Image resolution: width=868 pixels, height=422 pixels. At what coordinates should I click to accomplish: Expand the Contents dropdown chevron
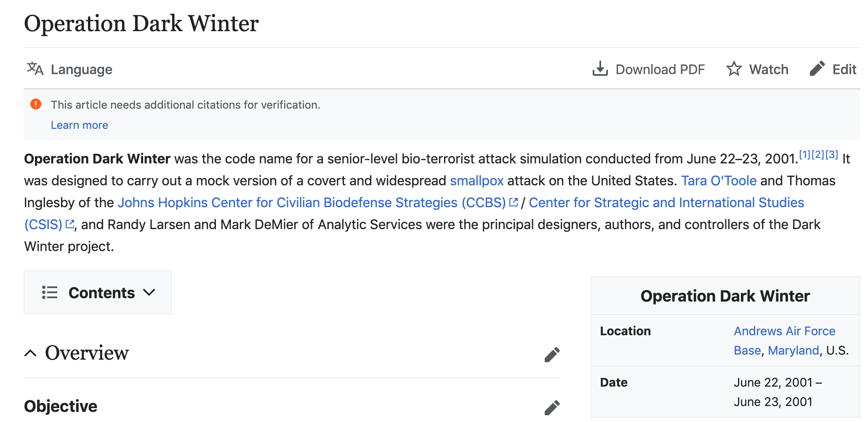(149, 292)
